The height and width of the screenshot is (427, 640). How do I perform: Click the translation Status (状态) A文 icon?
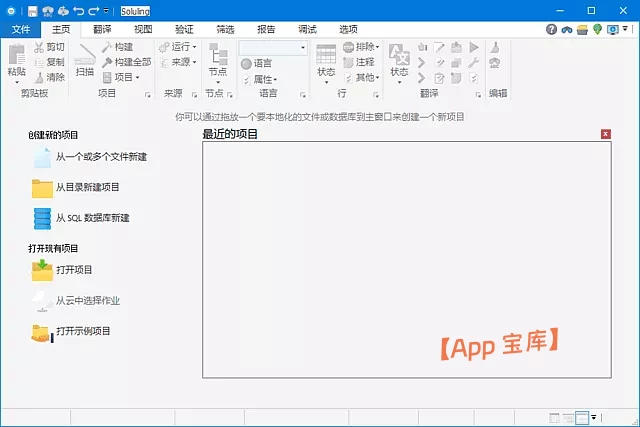(399, 54)
